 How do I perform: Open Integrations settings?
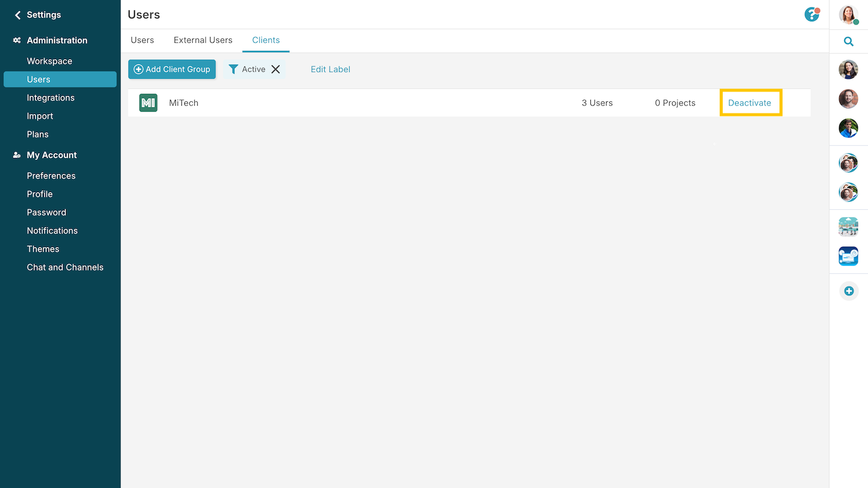click(51, 98)
